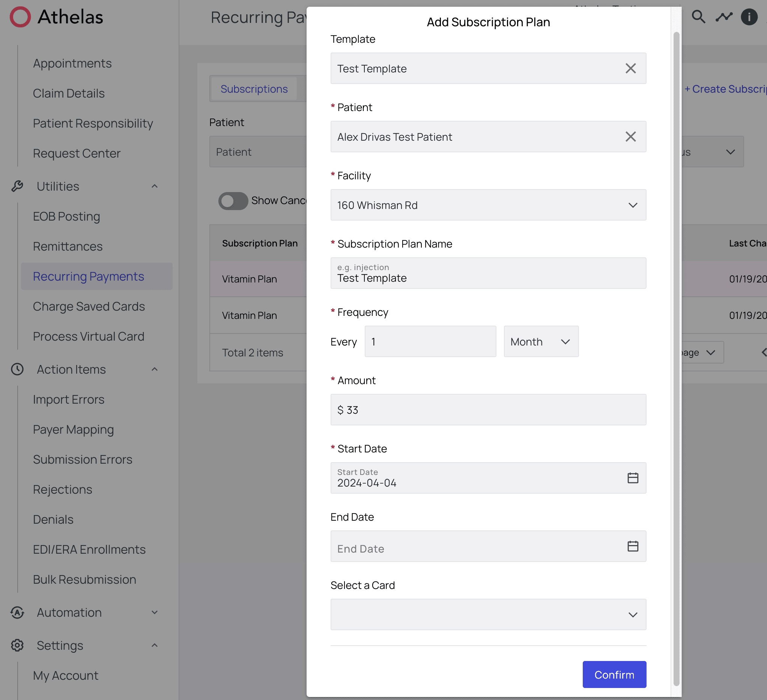
Task: Collapse the Utilities sidebar section
Action: 155,186
